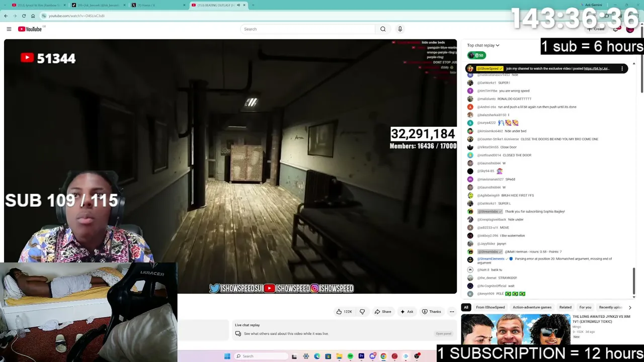Screen dimensions: 644x362
Task: Click the search magnifier button
Action: point(383,29)
